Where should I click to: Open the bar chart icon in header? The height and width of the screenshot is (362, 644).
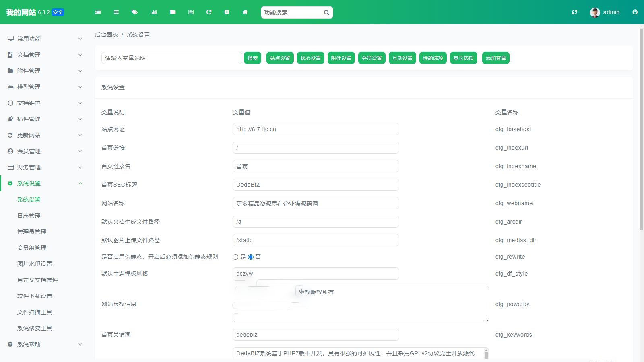[x=154, y=12]
